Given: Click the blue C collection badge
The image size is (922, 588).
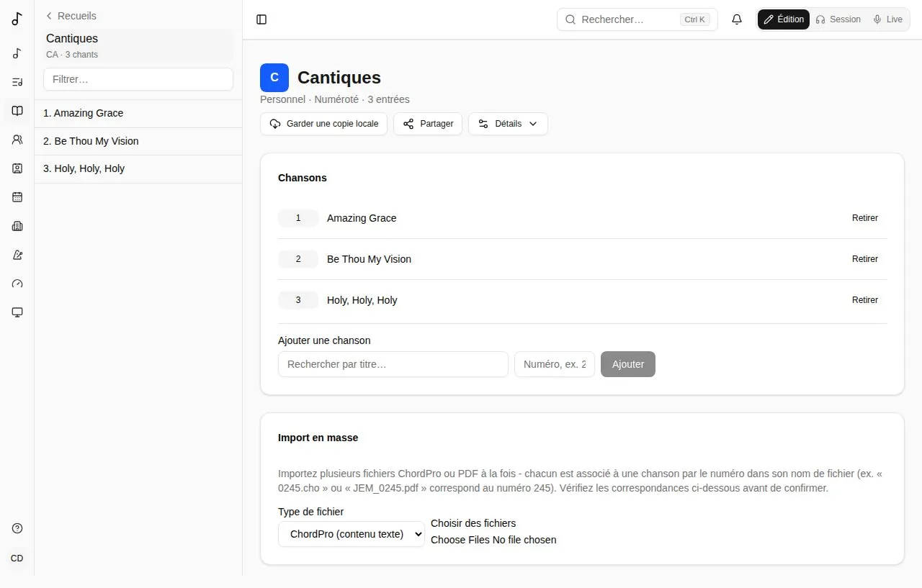Looking at the screenshot, I should point(274,78).
